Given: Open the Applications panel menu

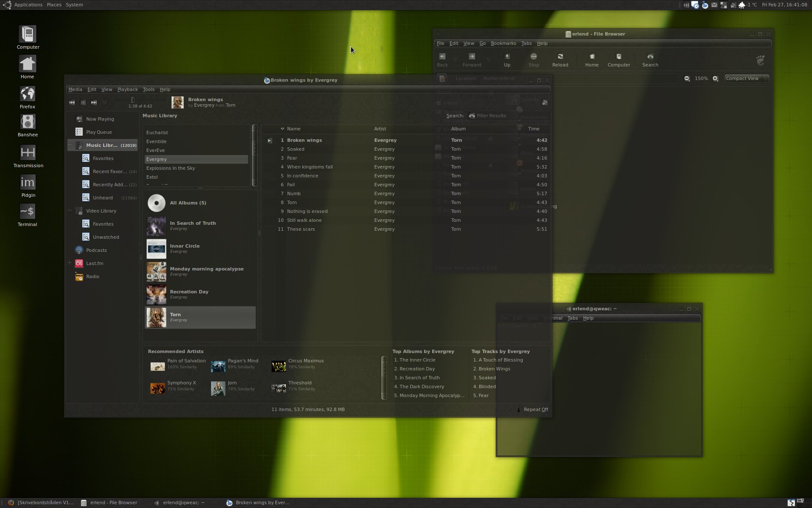Looking at the screenshot, I should pos(28,5).
